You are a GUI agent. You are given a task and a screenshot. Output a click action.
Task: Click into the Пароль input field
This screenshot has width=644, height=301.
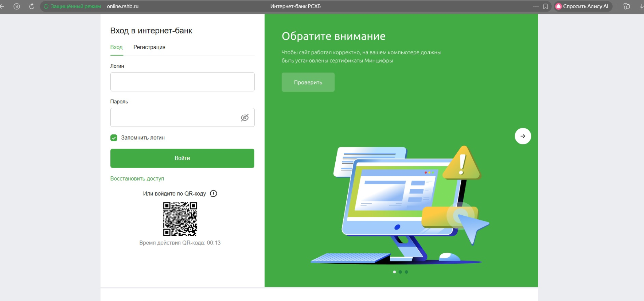[x=174, y=117]
